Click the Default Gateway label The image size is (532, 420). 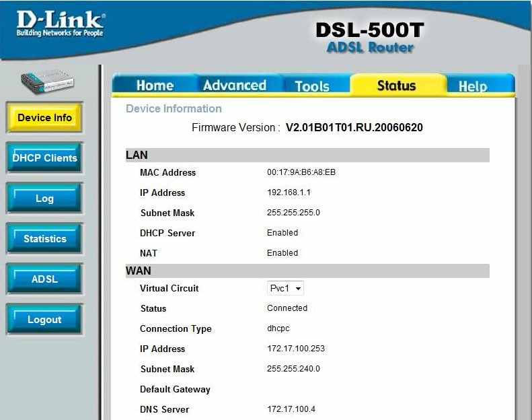coord(175,389)
